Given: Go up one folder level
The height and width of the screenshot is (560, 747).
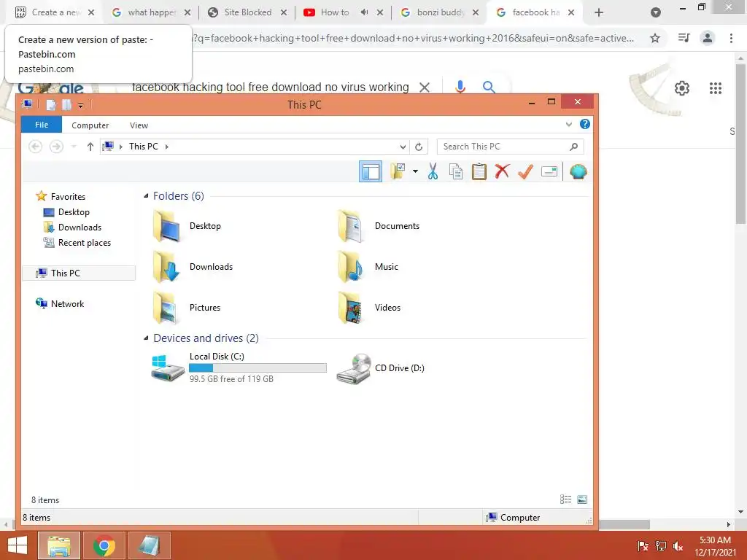Looking at the screenshot, I should click(x=90, y=146).
